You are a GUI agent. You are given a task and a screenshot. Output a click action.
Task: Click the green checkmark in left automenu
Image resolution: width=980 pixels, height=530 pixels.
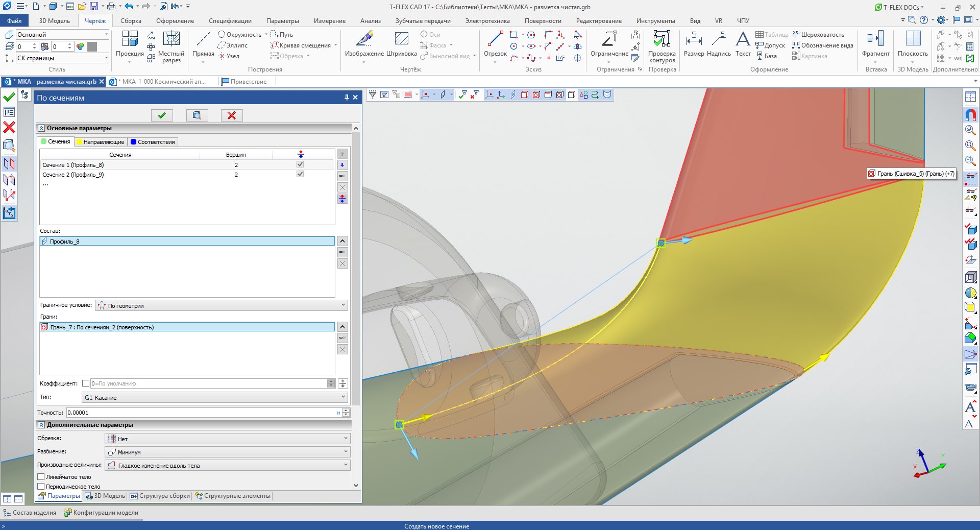[x=9, y=97]
